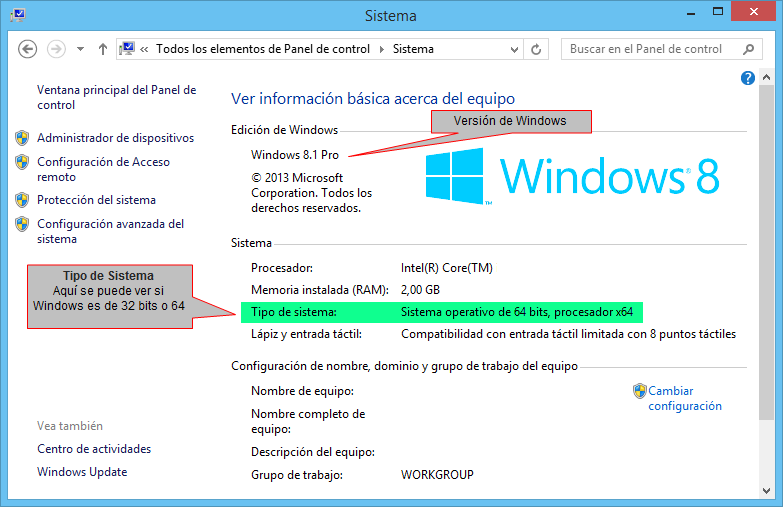Click shield icon beside Configuración avanzada

click(22, 224)
